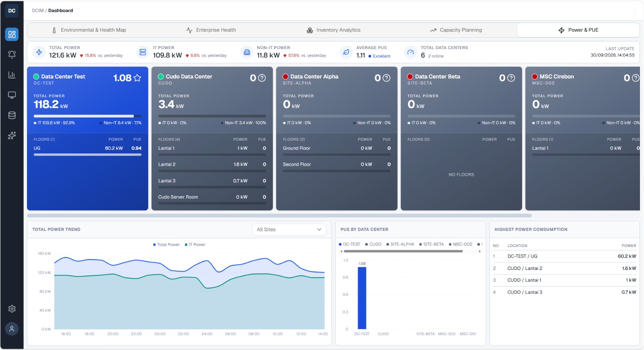Click the UG floor progress bar
Image resolution: width=644 pixels, height=350 pixels.
[87, 154]
